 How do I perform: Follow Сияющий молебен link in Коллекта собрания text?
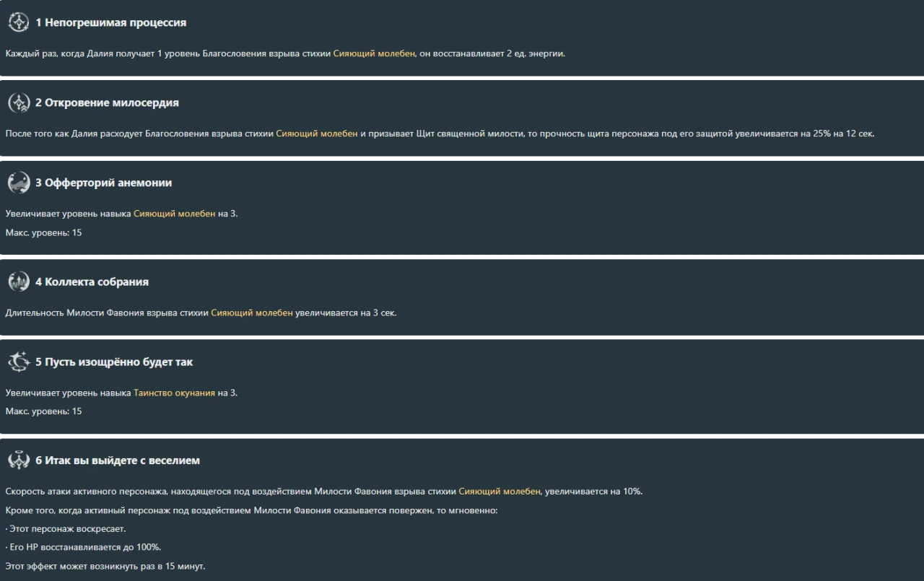(x=252, y=313)
